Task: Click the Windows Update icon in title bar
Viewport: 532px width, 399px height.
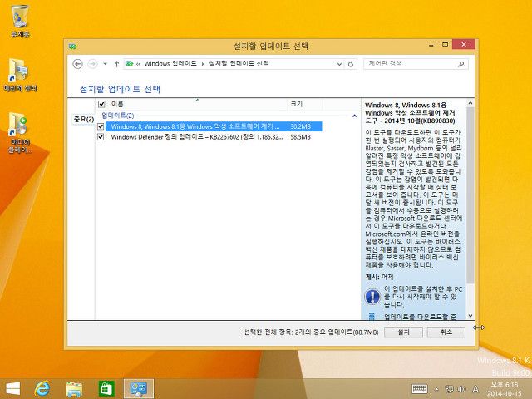Action: pos(72,47)
